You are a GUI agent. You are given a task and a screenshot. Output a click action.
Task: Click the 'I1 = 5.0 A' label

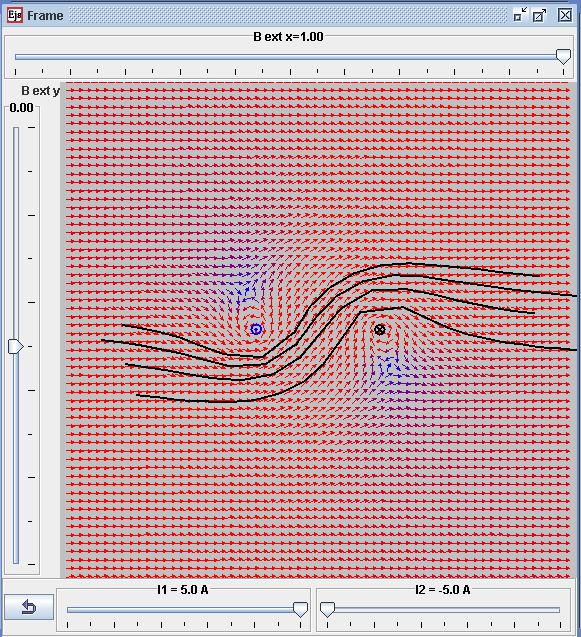pyautogui.click(x=183, y=589)
